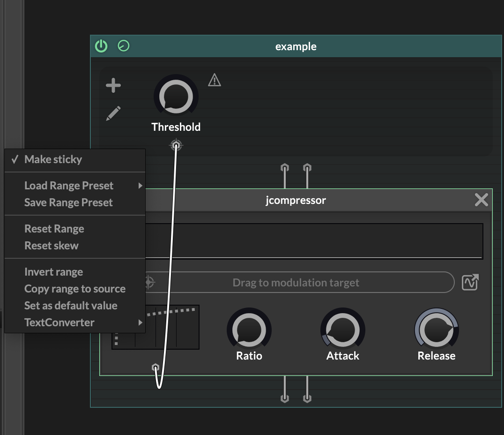The height and width of the screenshot is (435, 504).
Task: Click the pencil edit icon
Action: (x=113, y=113)
